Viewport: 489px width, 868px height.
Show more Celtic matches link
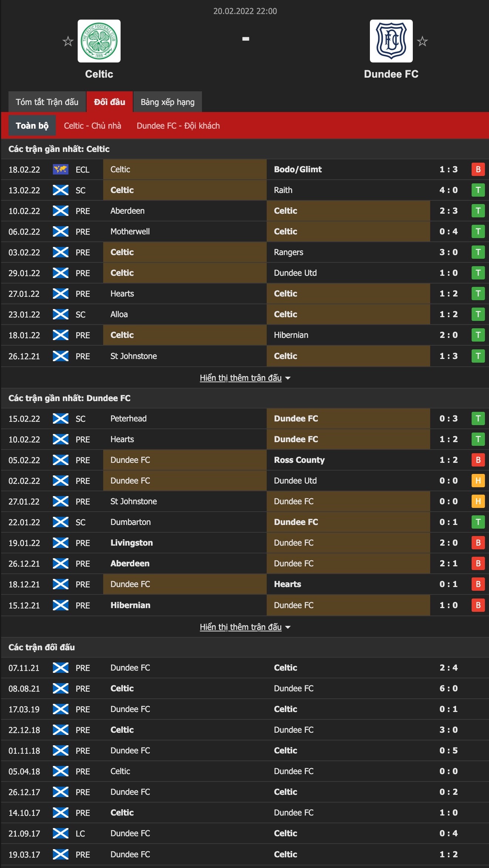coord(241,378)
